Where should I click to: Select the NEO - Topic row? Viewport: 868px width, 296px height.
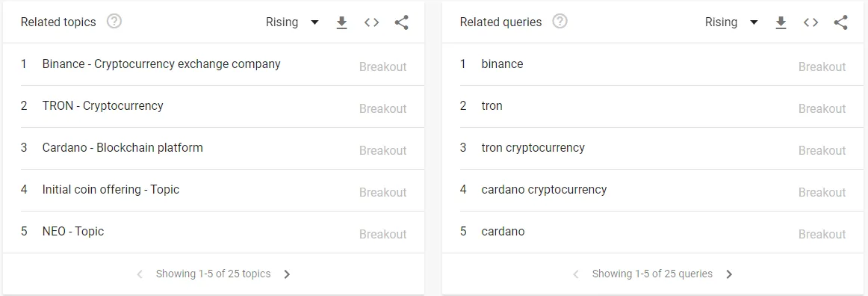coord(223,232)
